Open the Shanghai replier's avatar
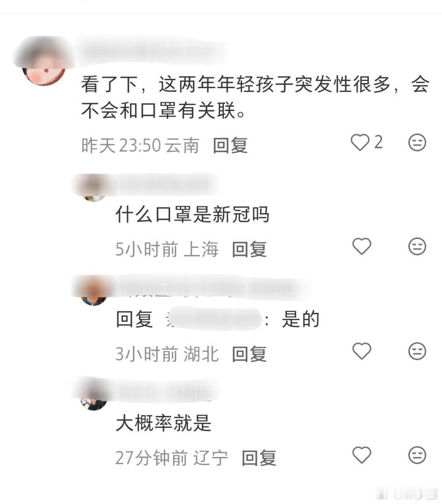The height and width of the screenshot is (504, 442). point(94,189)
